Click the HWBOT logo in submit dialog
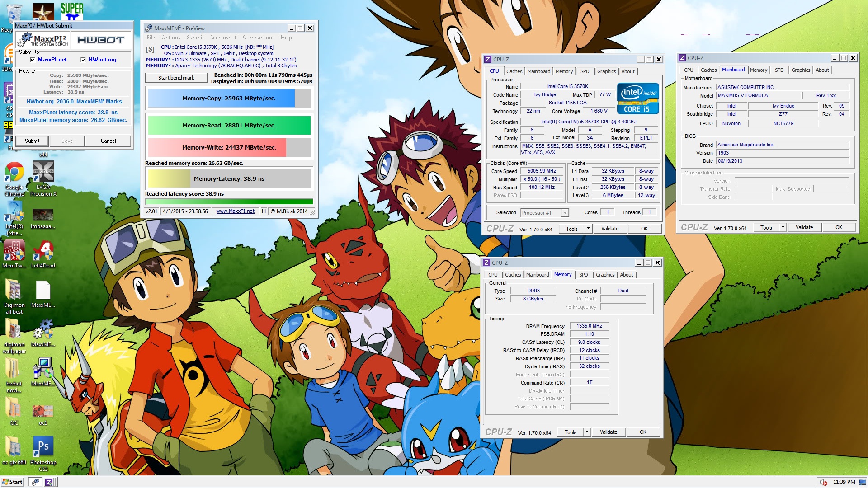Screen dimensions: 868x488 [x=101, y=40]
